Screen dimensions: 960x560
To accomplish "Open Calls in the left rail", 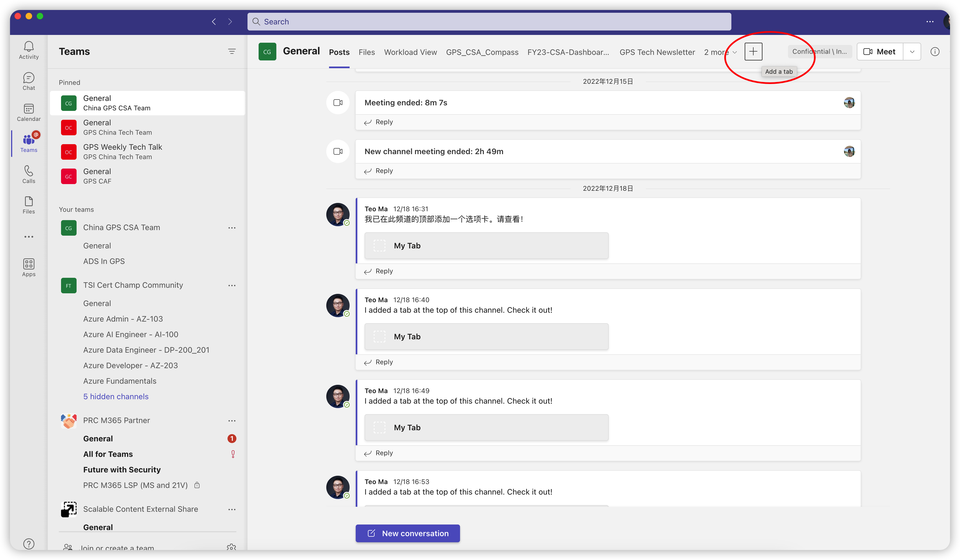I will click(x=29, y=174).
